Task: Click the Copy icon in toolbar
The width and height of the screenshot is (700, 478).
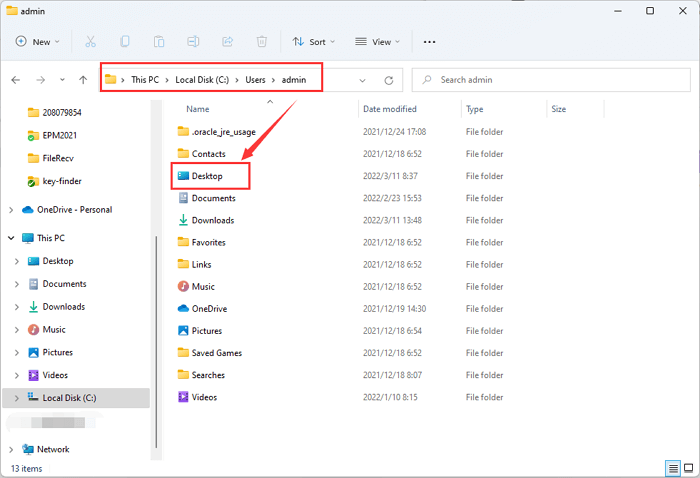Action: coord(125,42)
